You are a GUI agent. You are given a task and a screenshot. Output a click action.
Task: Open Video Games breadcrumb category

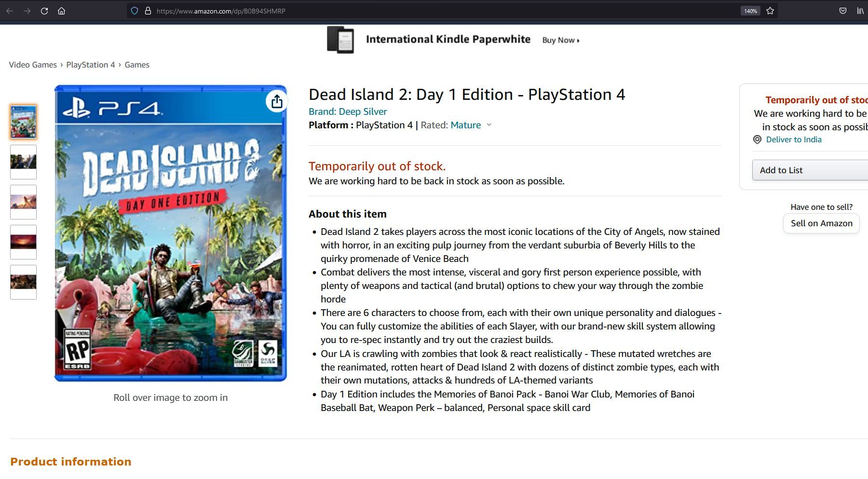click(x=33, y=65)
